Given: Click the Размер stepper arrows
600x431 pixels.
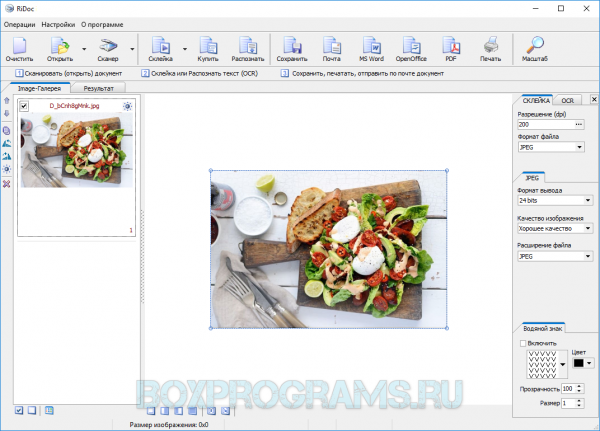Looking at the screenshot, I should pyautogui.click(x=579, y=403).
